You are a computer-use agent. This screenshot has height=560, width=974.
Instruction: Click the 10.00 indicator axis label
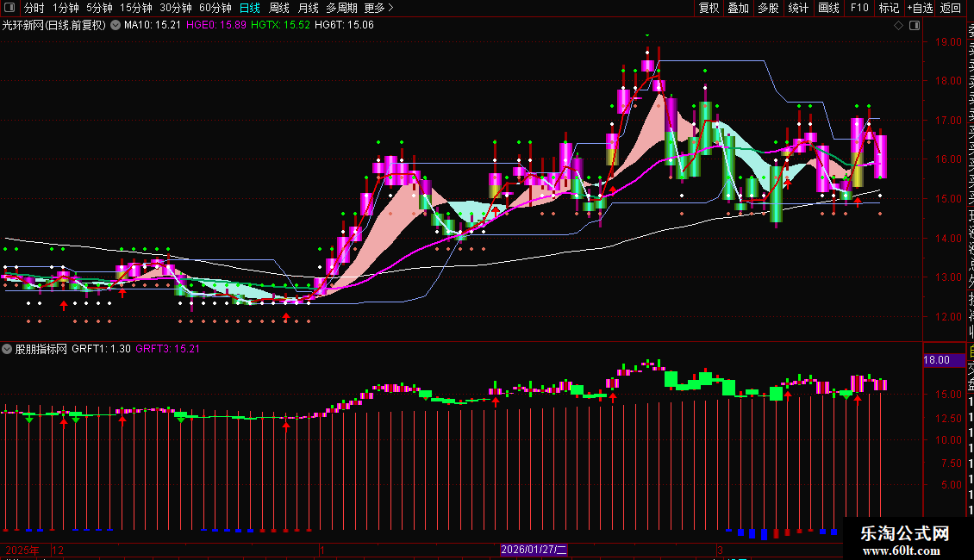click(948, 440)
